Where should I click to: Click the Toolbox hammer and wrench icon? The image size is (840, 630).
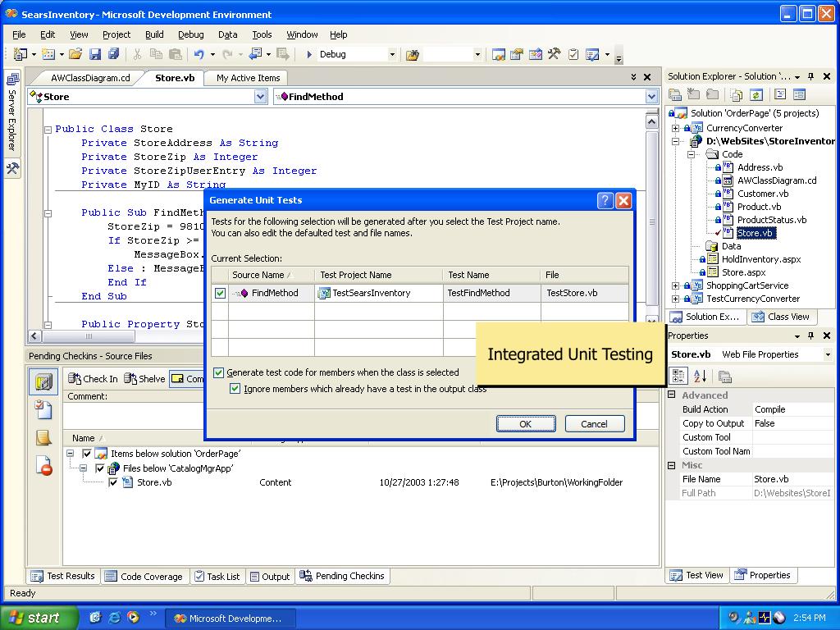coord(554,54)
